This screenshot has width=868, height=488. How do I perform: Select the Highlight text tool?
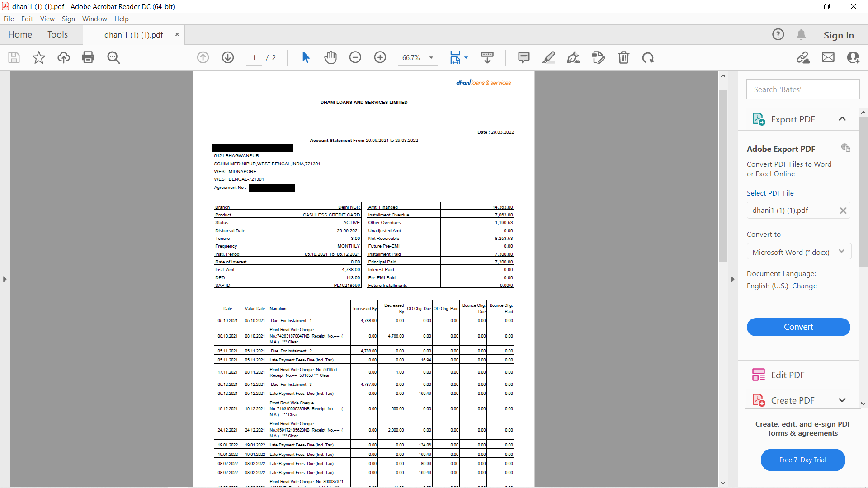click(549, 57)
